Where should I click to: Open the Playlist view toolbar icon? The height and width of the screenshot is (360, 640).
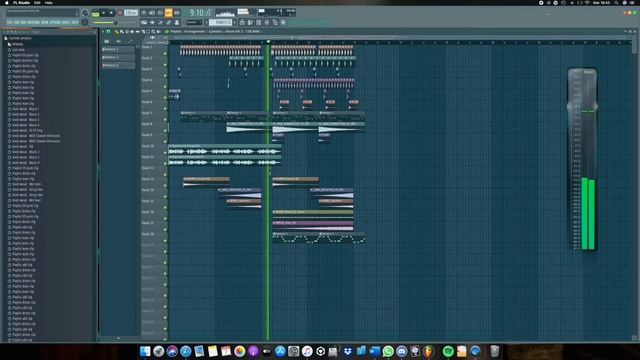tap(242, 22)
